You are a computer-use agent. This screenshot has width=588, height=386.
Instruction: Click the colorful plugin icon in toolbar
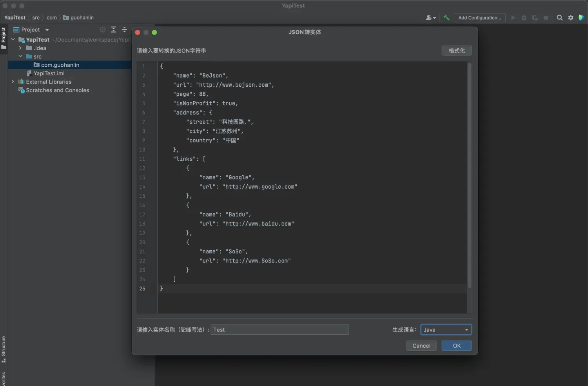[x=581, y=18]
